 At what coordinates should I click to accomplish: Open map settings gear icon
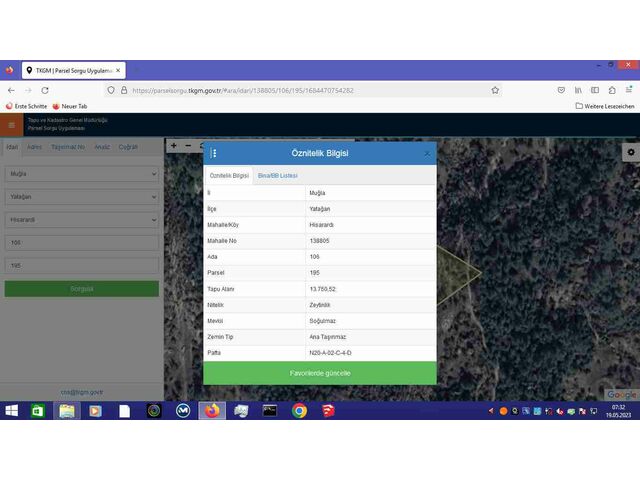(630, 152)
